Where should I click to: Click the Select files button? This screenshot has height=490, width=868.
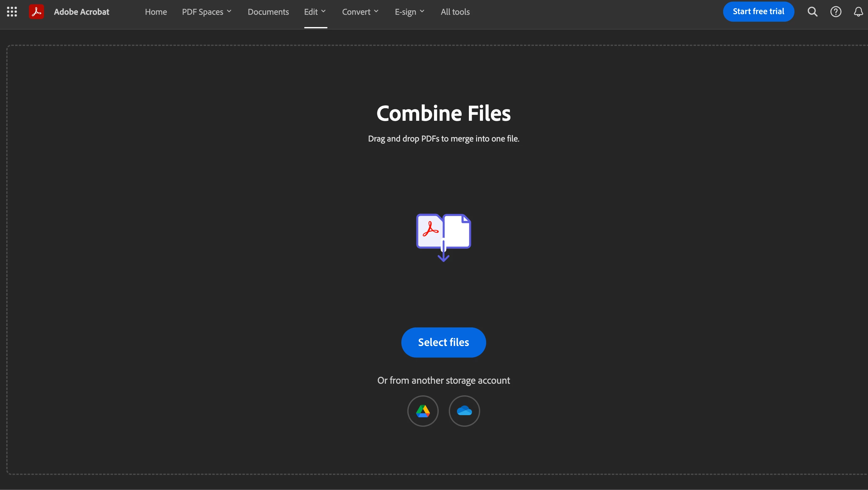[443, 342]
